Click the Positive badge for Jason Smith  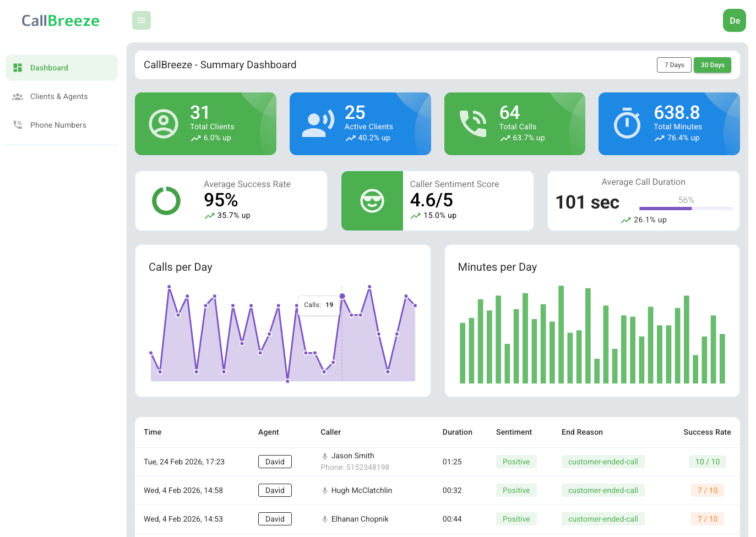pyautogui.click(x=516, y=462)
